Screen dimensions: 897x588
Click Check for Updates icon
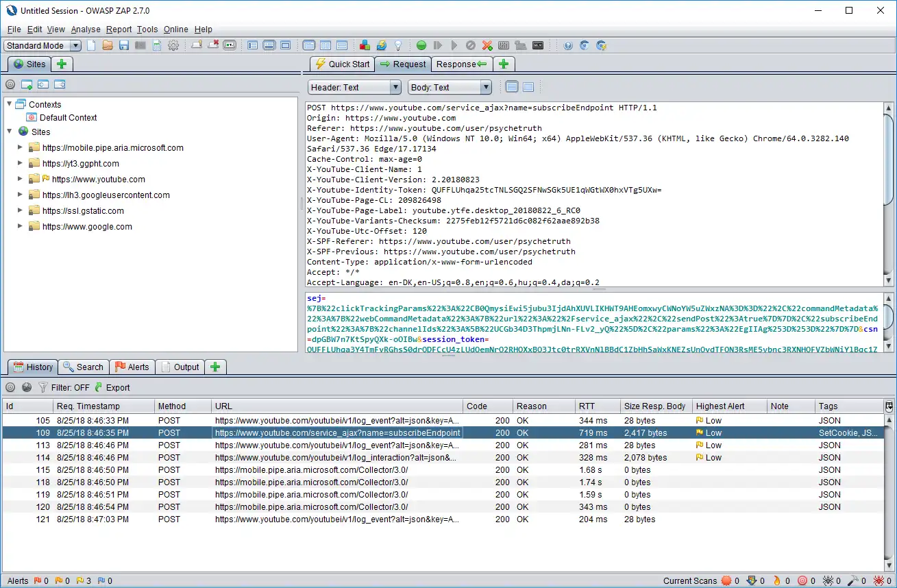[x=381, y=45]
